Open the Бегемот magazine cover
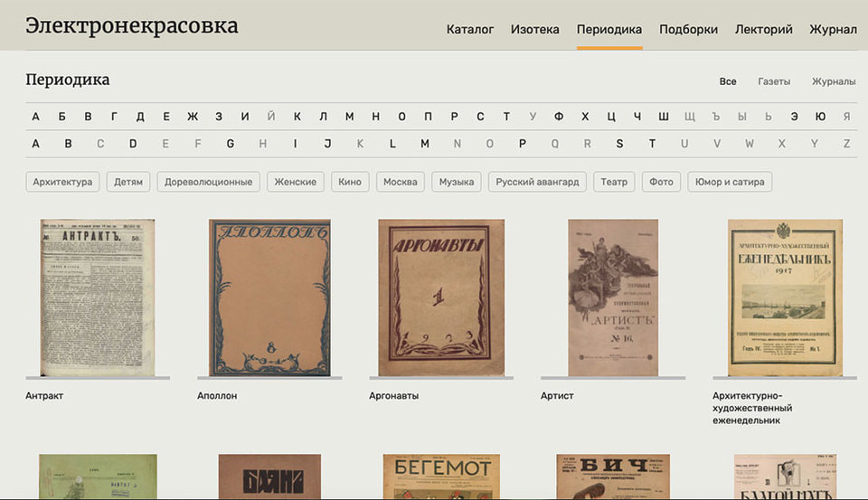This screenshot has width=868, height=500. [x=441, y=477]
